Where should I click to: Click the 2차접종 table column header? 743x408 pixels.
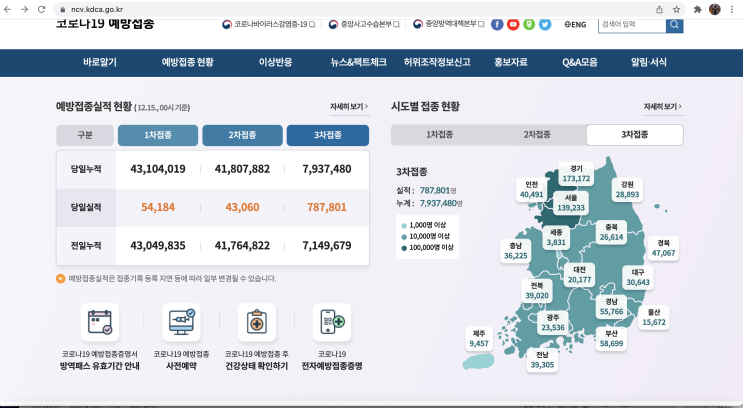[x=243, y=136]
